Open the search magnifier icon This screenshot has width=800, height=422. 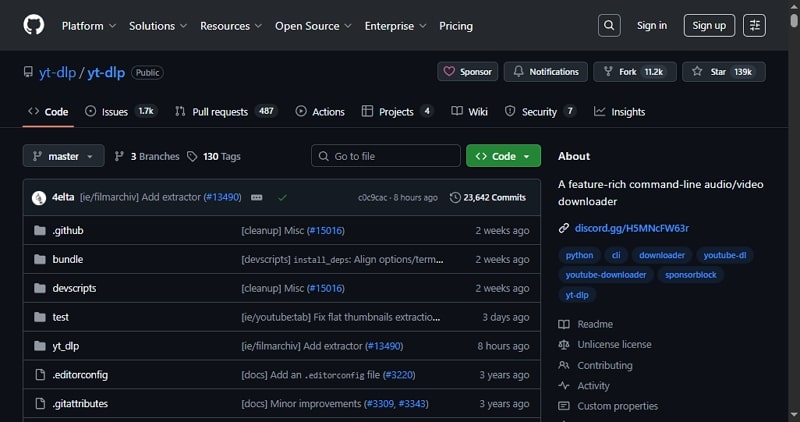(x=609, y=25)
